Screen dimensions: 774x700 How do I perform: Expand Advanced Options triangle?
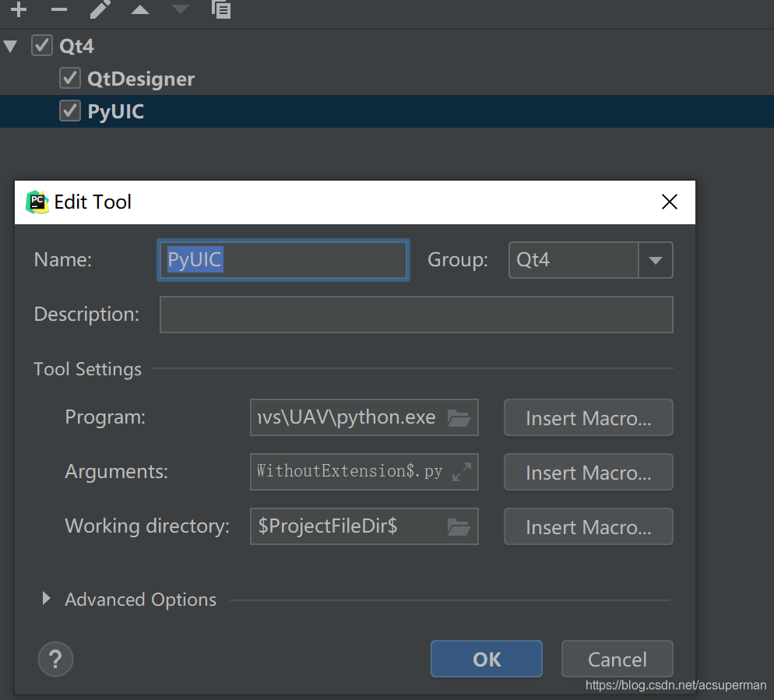click(x=47, y=598)
